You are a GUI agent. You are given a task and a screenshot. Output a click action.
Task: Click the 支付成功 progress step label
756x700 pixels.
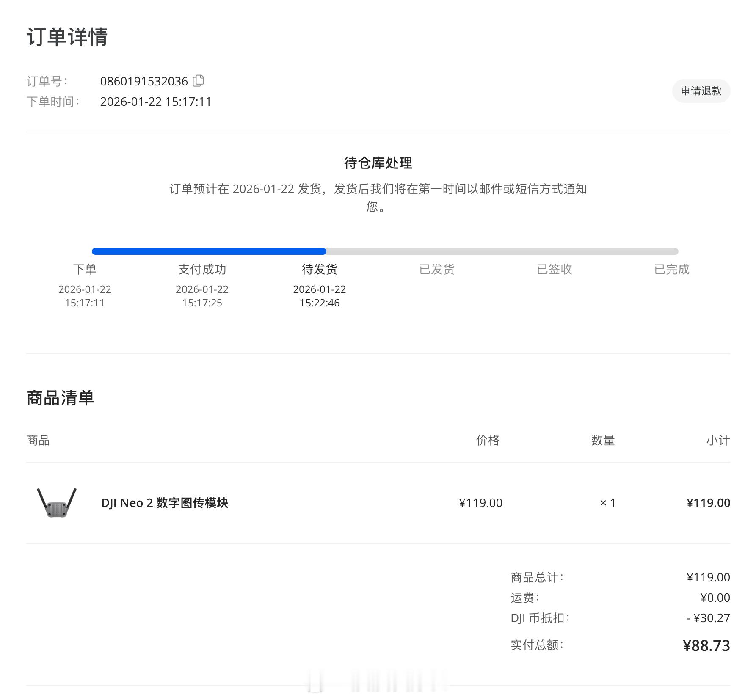tap(202, 269)
